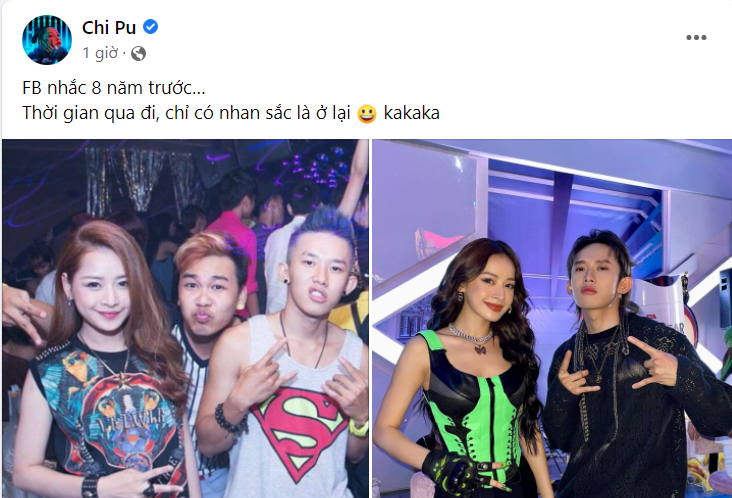This screenshot has height=498, width=732.
Task: Click the text "FB nhắc 8 năm trước…"
Action: click(x=114, y=88)
